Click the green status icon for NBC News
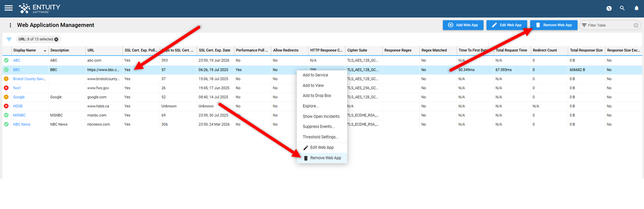644x209 pixels. (6, 124)
